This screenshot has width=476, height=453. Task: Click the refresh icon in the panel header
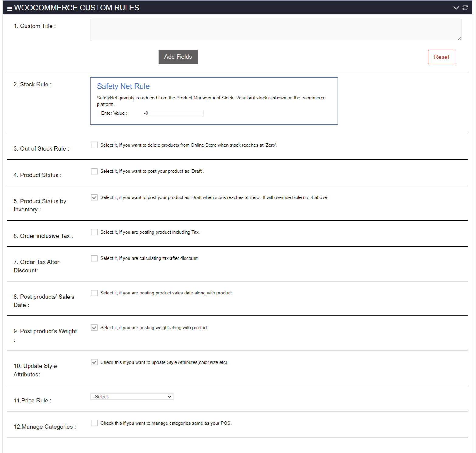tap(465, 8)
